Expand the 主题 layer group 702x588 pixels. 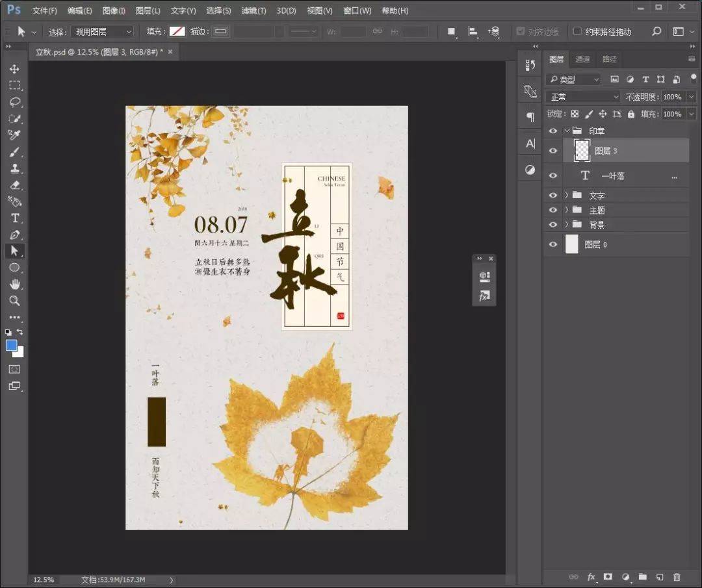tap(567, 210)
